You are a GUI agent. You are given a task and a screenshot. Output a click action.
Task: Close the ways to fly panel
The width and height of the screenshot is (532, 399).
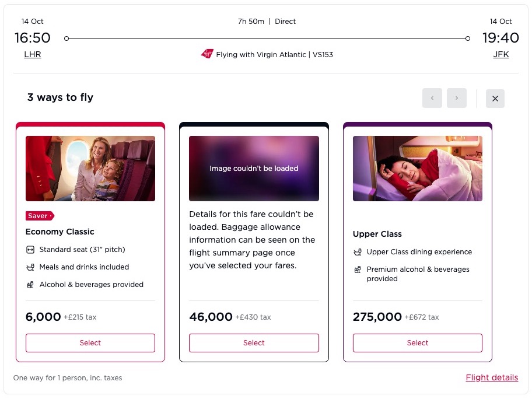[495, 99]
